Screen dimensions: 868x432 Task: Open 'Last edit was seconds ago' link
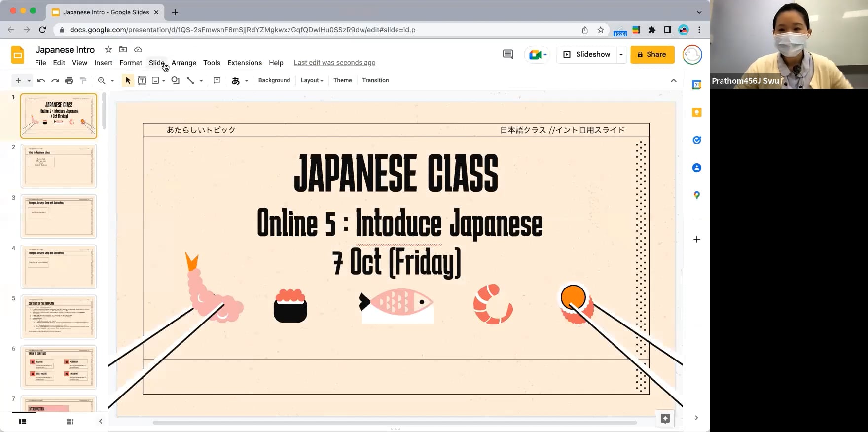point(334,63)
